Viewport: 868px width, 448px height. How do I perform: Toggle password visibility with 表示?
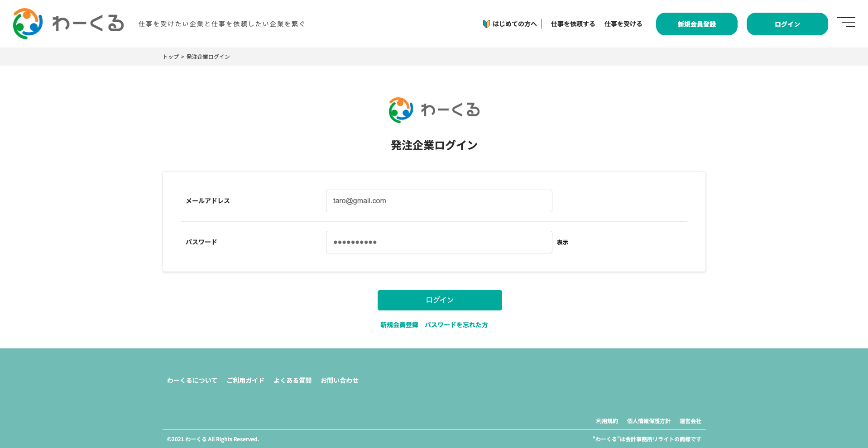tap(562, 243)
